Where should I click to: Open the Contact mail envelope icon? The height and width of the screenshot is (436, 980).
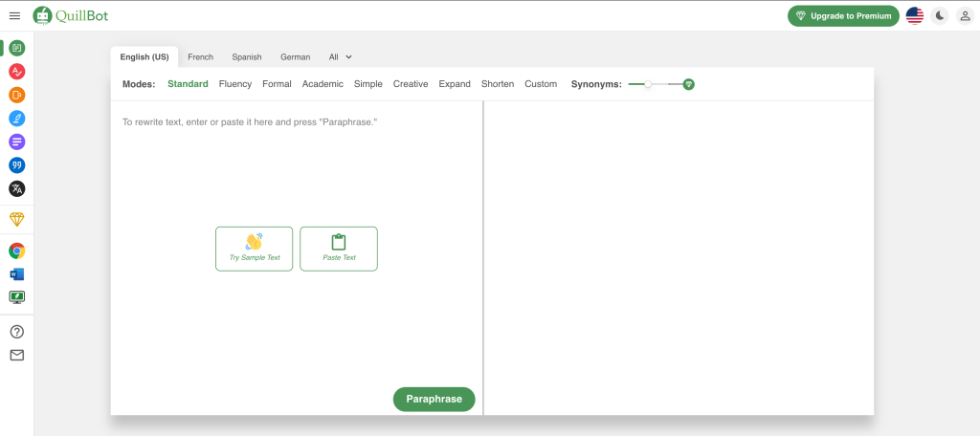point(17,355)
